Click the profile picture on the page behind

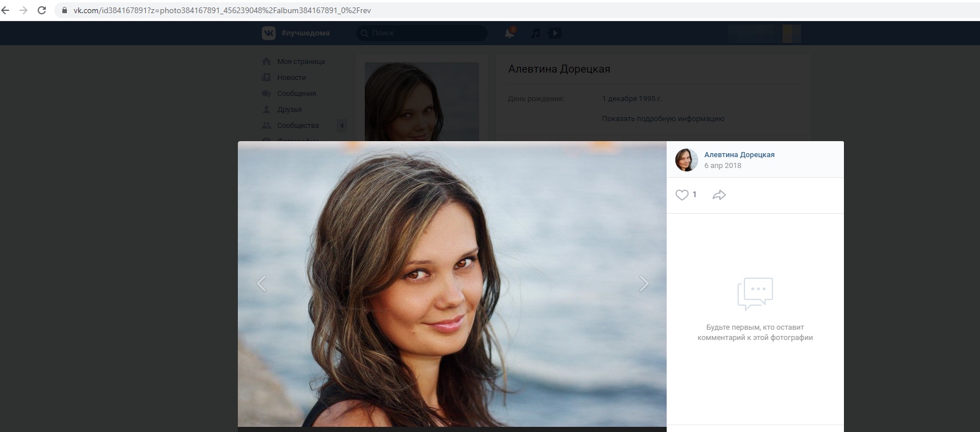(422, 101)
